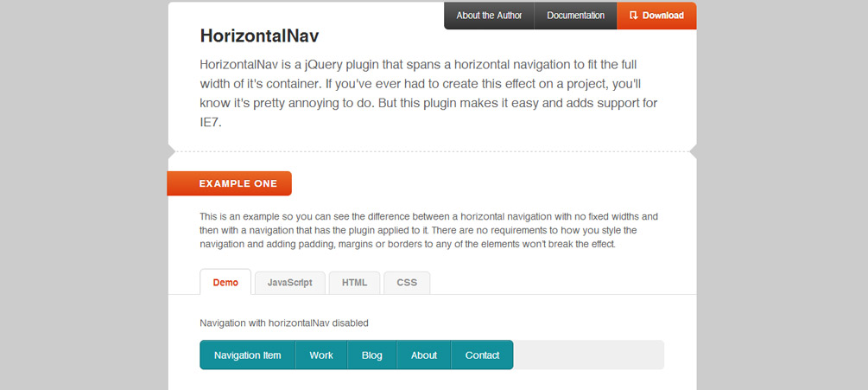This screenshot has width=868, height=390.
Task: Click the empty grey navigation bar area
Action: 588,355
